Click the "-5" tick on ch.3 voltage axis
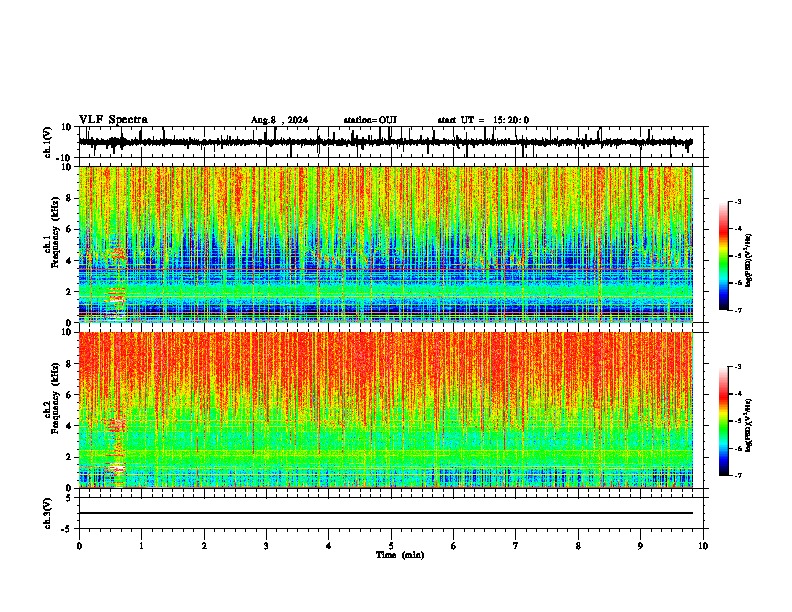Screen dimensions: 792x612 (x=68, y=529)
